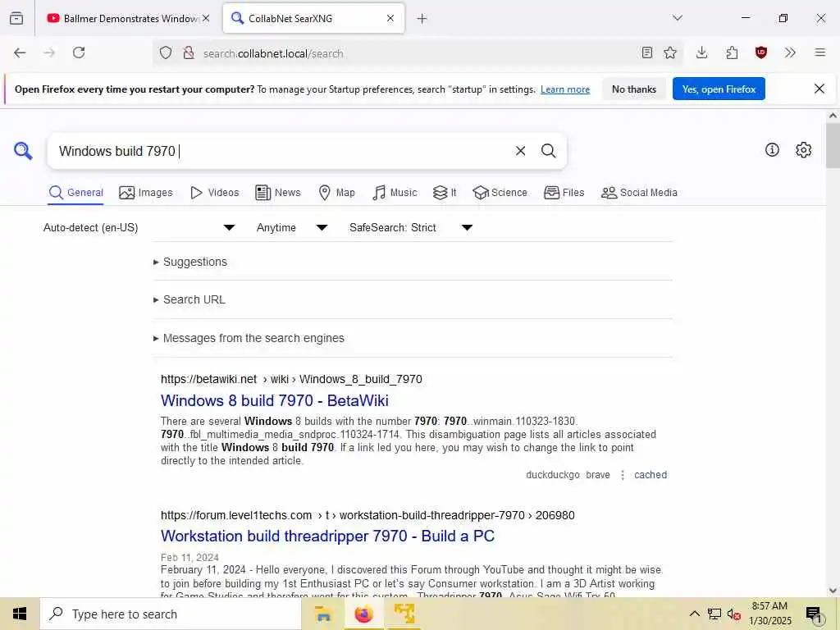Select the Images search category
The width and height of the screenshot is (840, 630).
146,192
